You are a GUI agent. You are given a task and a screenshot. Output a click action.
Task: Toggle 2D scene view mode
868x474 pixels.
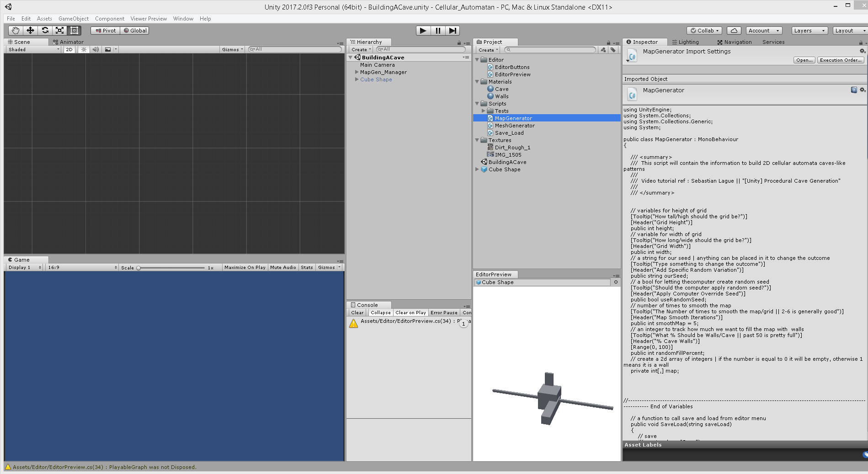pos(69,49)
